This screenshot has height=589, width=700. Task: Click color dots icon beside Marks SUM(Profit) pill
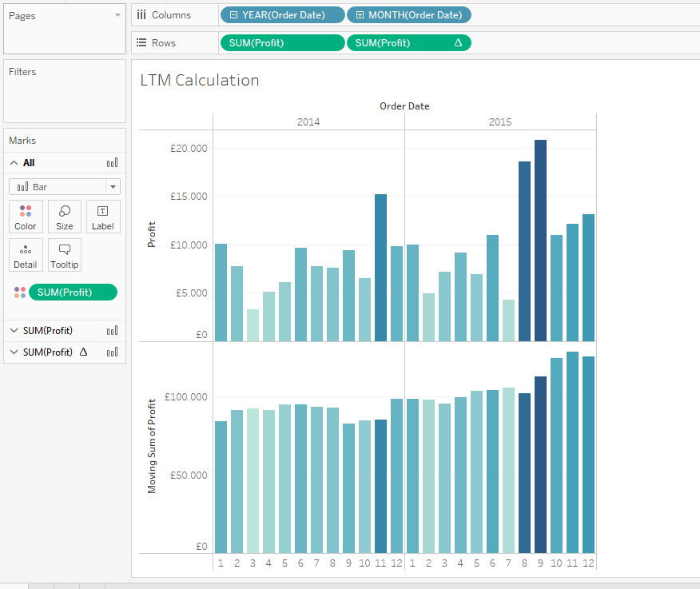[20, 293]
